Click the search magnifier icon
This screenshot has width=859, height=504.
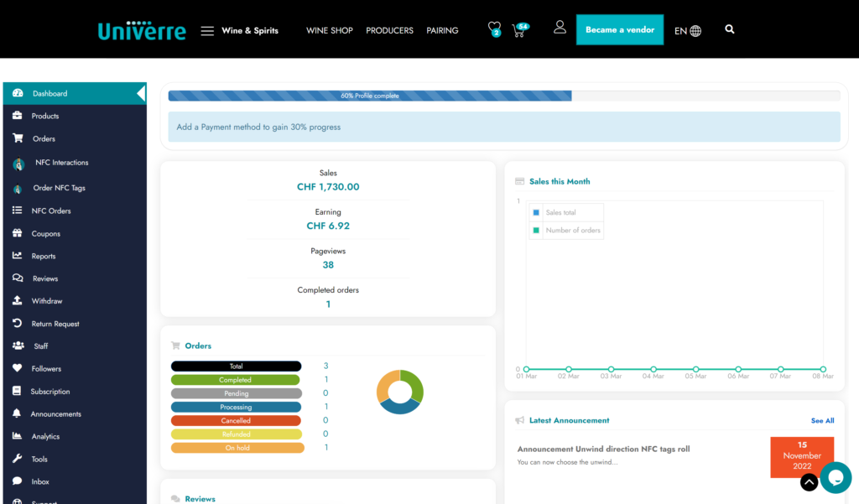coord(729,29)
